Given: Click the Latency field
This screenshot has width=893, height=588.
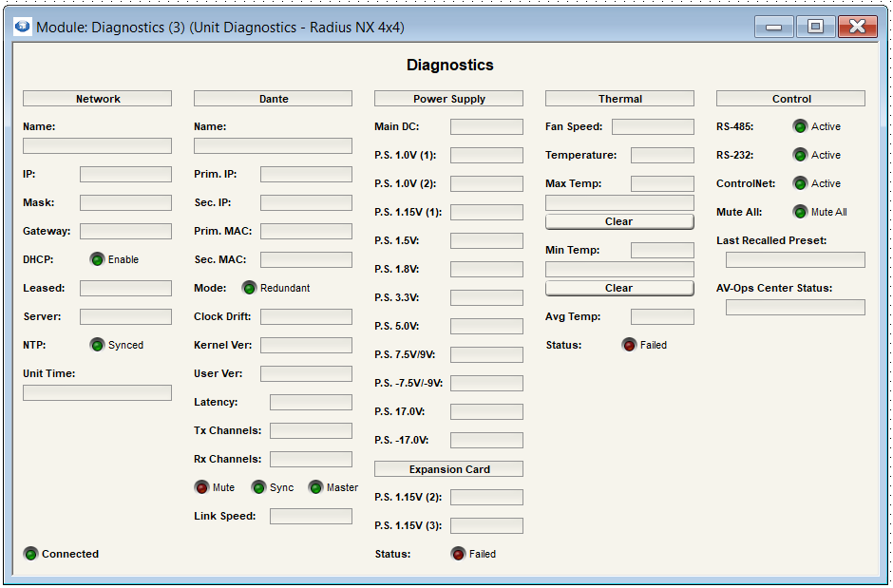Looking at the screenshot, I should pyautogui.click(x=311, y=403).
